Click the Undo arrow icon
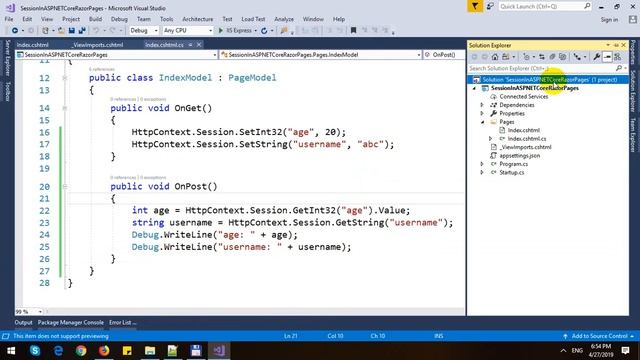The image size is (640, 360). tap(96, 31)
